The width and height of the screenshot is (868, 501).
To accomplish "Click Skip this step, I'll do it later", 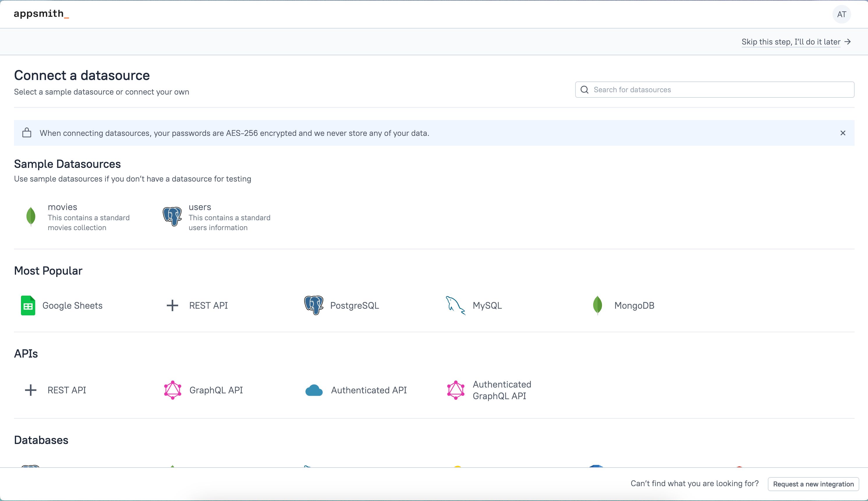I will point(791,42).
